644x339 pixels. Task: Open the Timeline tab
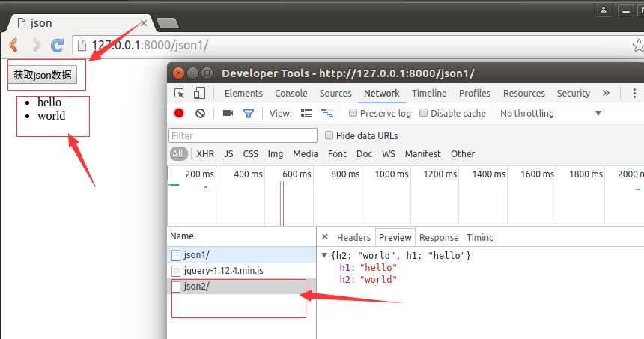pyautogui.click(x=429, y=93)
